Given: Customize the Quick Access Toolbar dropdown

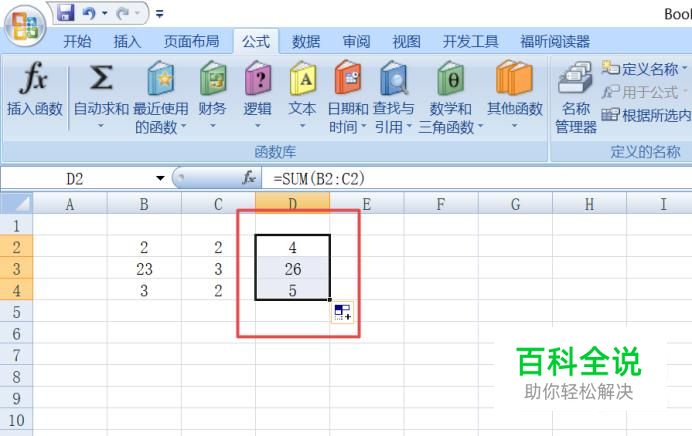Looking at the screenshot, I should pyautogui.click(x=160, y=14).
